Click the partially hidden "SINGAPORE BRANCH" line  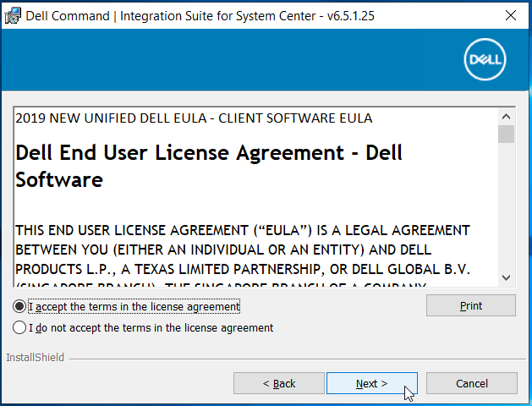[220, 286]
